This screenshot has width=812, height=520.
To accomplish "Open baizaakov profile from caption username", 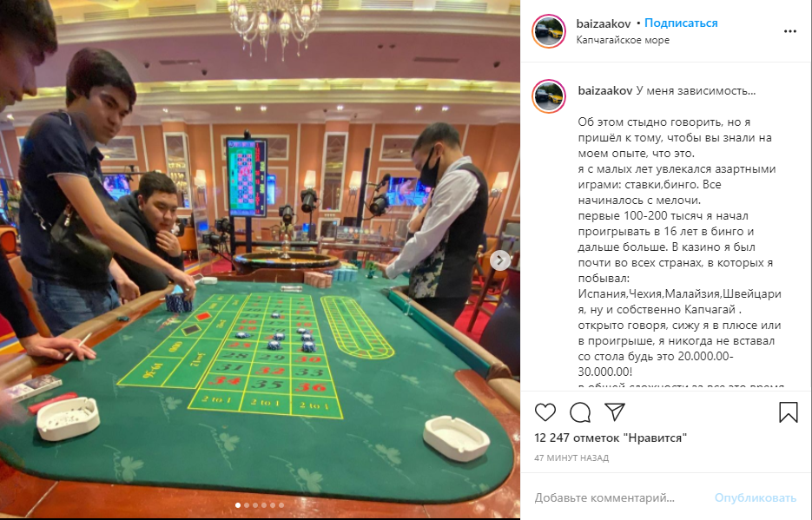I will 604,90.
